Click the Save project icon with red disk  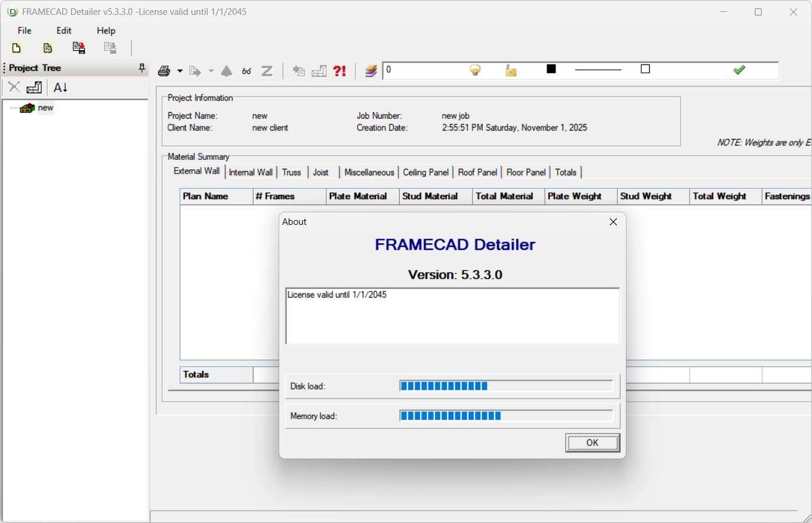click(x=79, y=48)
